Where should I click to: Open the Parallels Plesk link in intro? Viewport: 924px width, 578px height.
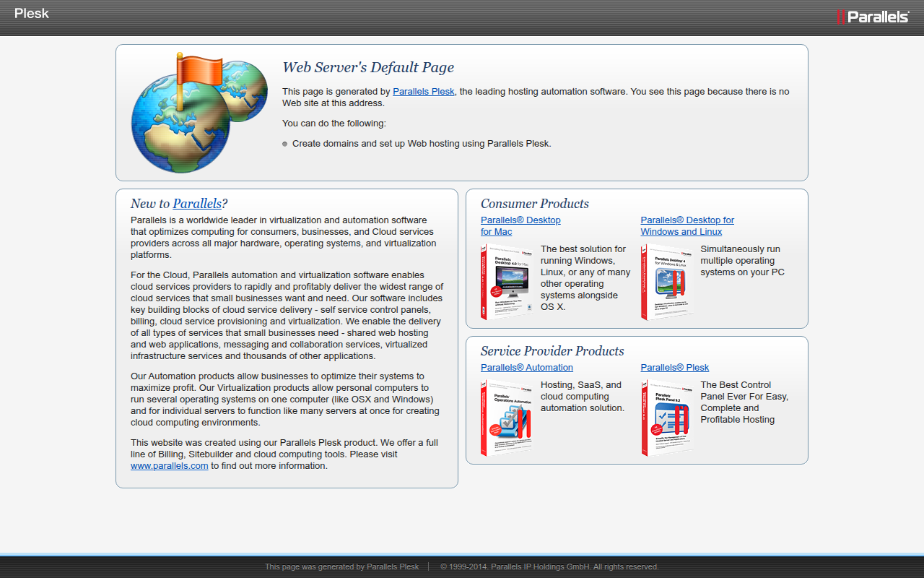(424, 92)
